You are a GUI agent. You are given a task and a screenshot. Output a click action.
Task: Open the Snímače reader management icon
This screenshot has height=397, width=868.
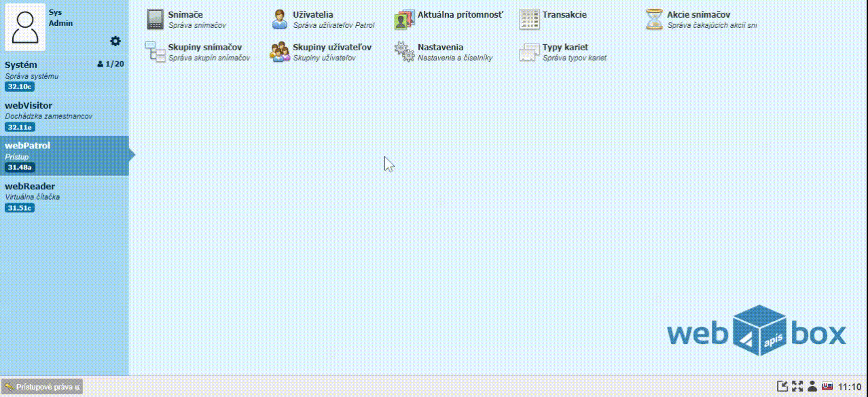click(x=156, y=20)
